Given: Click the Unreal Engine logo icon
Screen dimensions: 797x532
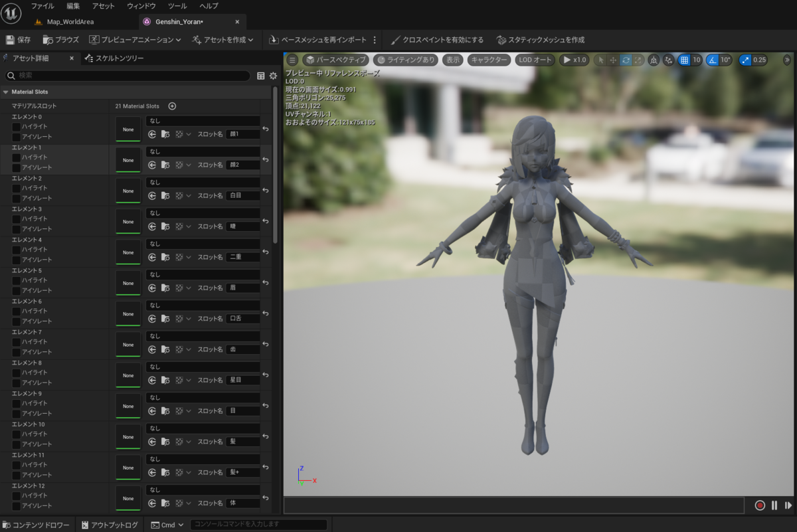Looking at the screenshot, I should (x=11, y=13).
